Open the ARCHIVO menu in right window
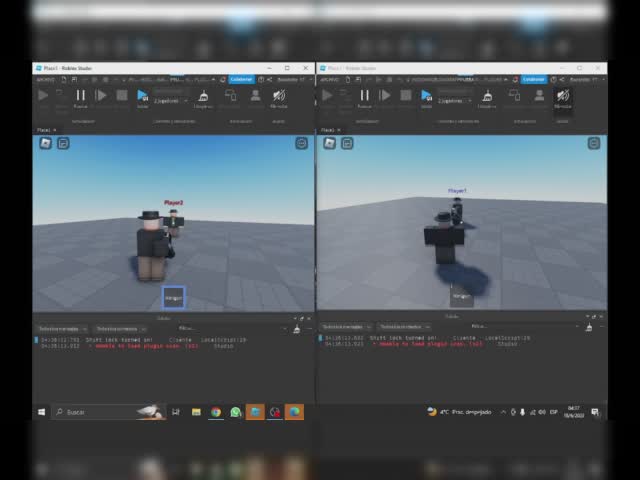 click(330, 80)
